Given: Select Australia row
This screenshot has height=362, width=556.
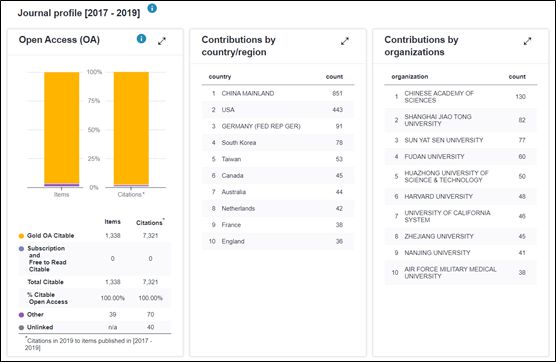Looking at the screenshot, I should click(278, 192).
